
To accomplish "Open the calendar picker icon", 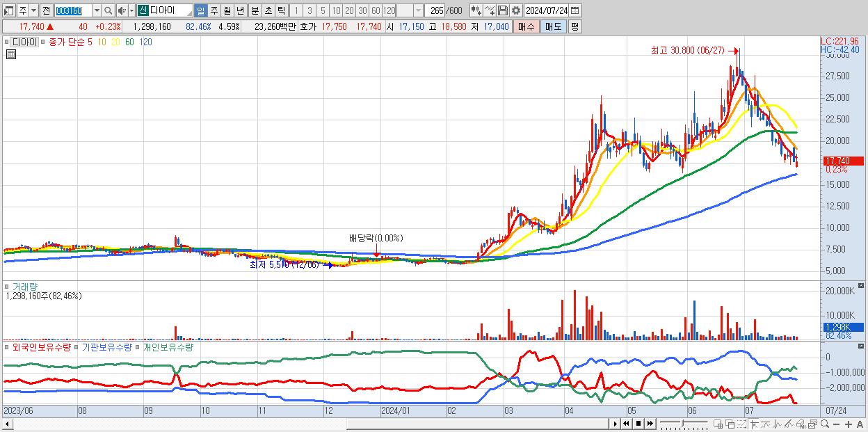I will click(575, 10).
